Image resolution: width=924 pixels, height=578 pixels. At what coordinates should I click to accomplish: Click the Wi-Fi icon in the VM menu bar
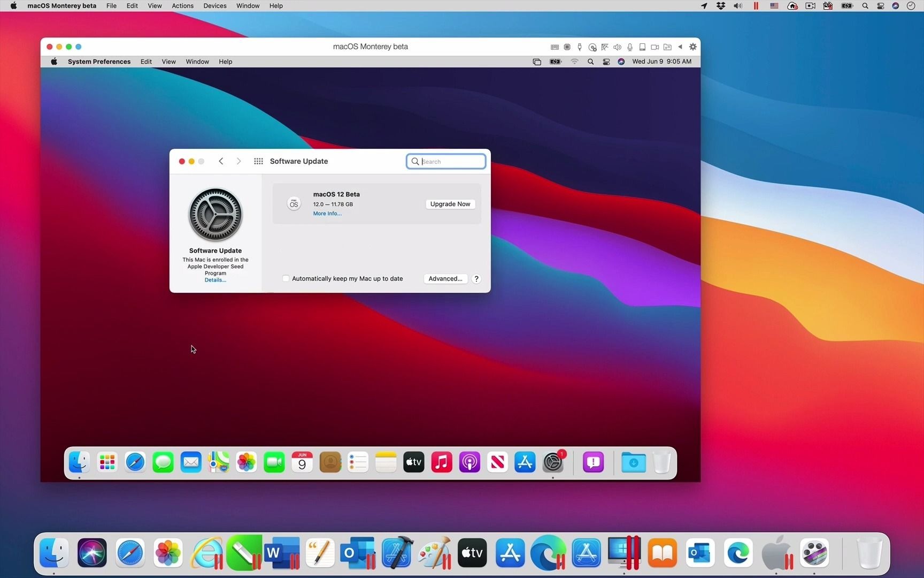tap(574, 62)
